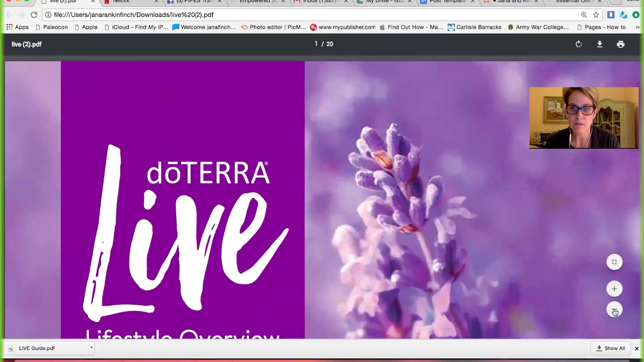Image resolution: width=644 pixels, height=362 pixels.
Task: Click Show All downloads
Action: click(610, 348)
